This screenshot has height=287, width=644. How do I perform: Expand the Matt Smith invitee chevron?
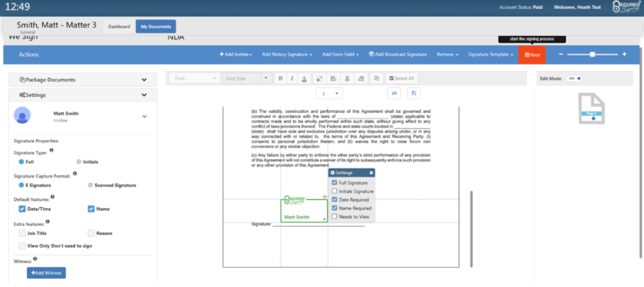(145, 116)
